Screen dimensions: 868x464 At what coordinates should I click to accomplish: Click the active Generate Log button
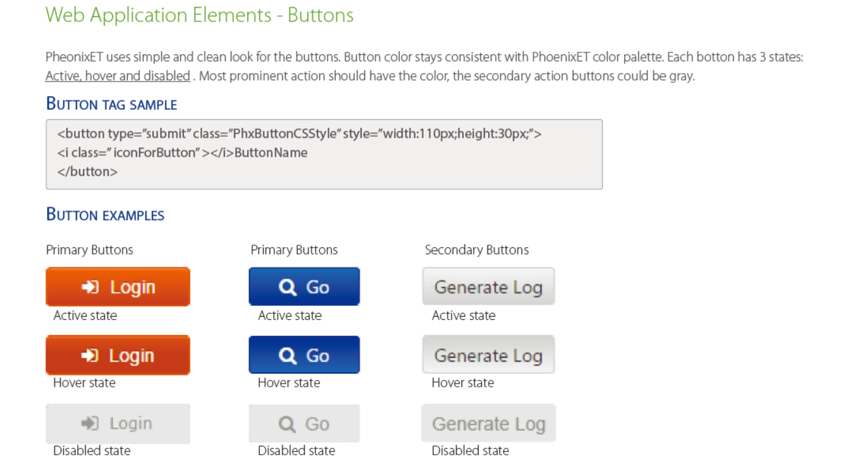pos(488,286)
